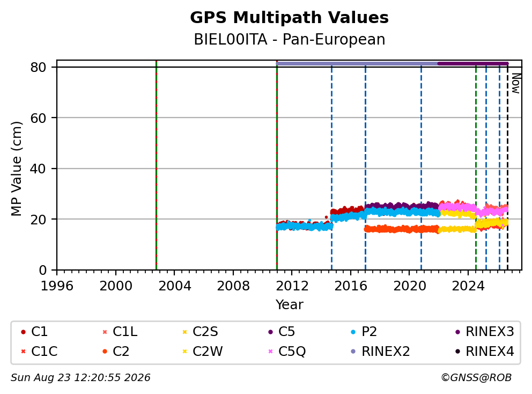The image size is (532, 394).
Task: Click the lavender RINEX2 legend marker
Action: point(353,352)
